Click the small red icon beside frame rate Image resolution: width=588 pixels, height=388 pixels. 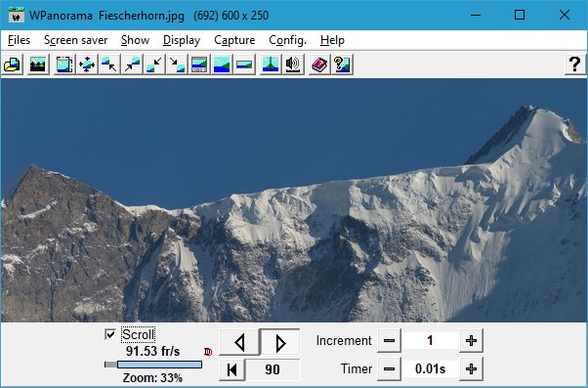point(208,352)
